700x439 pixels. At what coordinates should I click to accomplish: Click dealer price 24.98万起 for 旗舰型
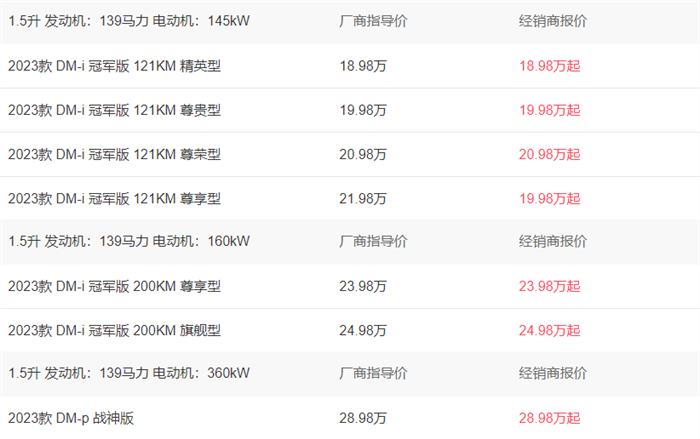(550, 330)
